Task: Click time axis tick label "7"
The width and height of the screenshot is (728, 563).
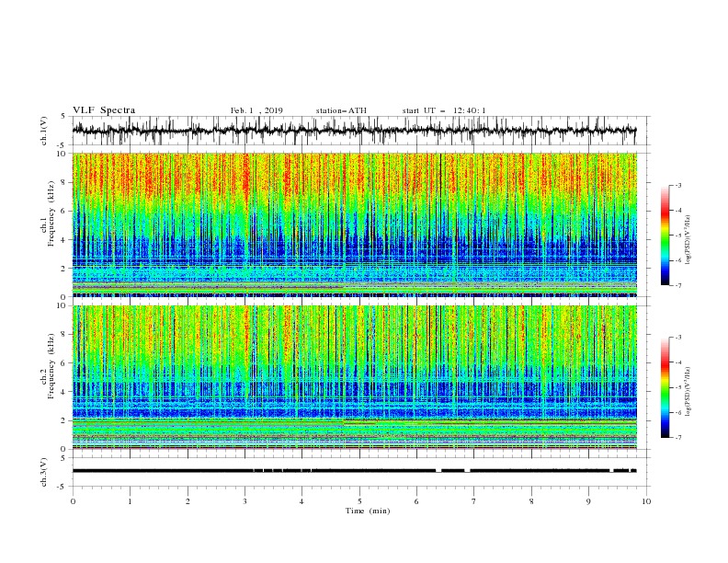Action: 474,501
